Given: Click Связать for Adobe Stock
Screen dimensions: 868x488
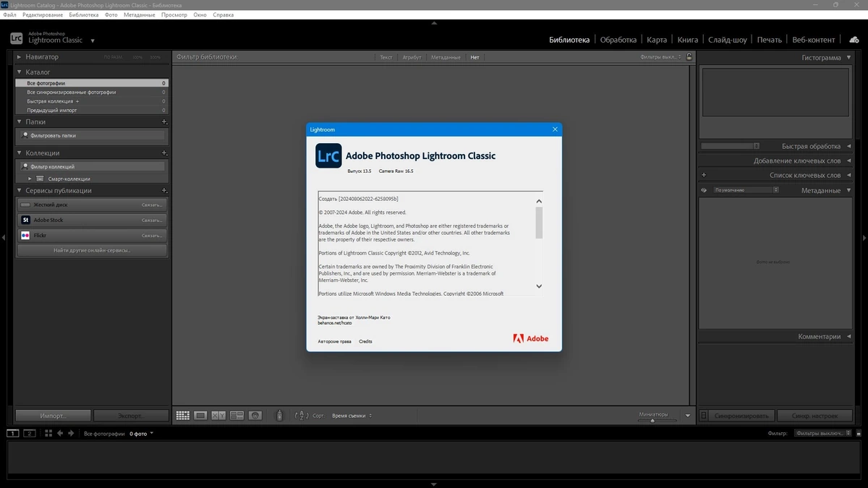Looking at the screenshot, I should point(152,220).
